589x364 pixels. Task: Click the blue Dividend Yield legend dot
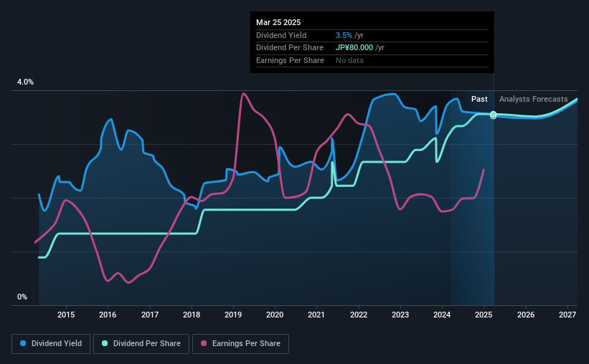(x=23, y=343)
